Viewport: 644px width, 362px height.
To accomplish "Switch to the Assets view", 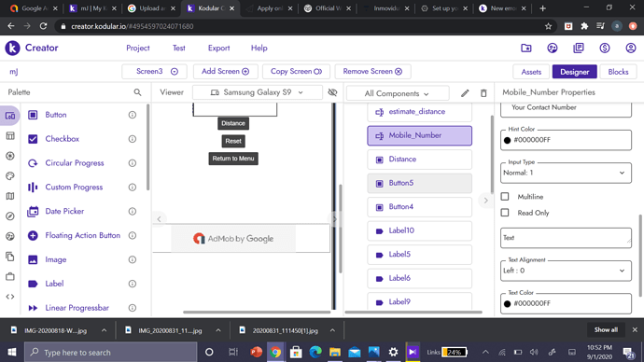I will click(x=531, y=72).
